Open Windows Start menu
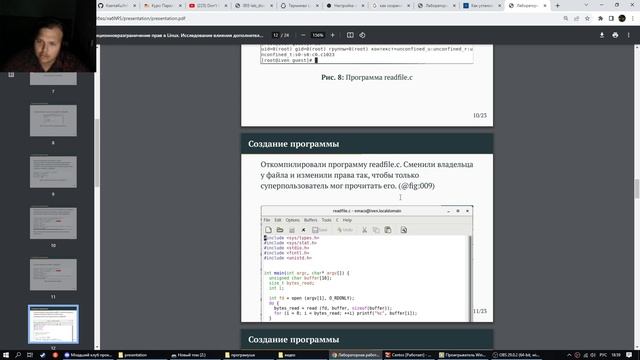 pos(6,355)
